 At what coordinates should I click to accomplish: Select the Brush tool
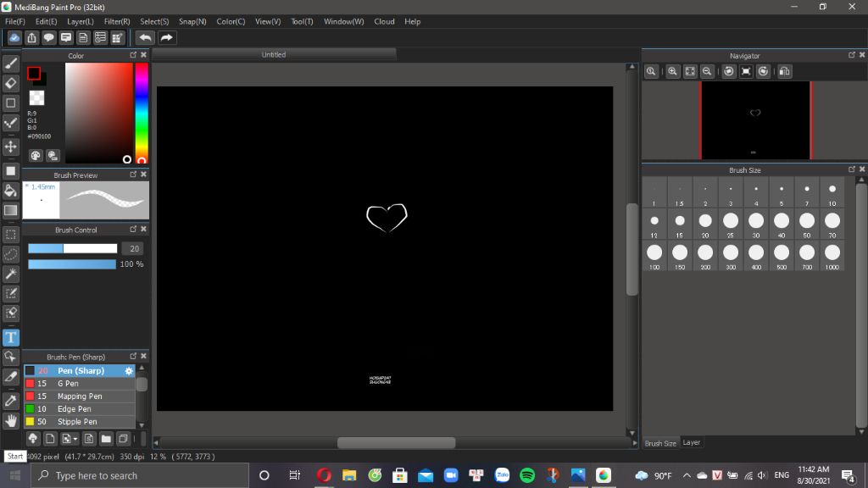pyautogui.click(x=10, y=64)
